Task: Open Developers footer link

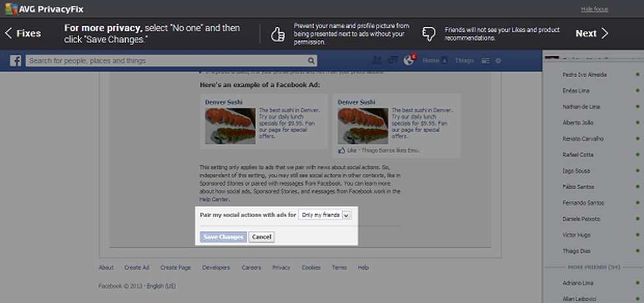Action: click(x=216, y=267)
